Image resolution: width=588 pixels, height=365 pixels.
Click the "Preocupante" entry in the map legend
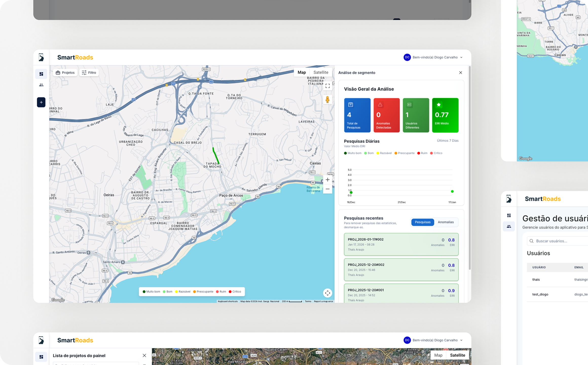click(x=203, y=291)
